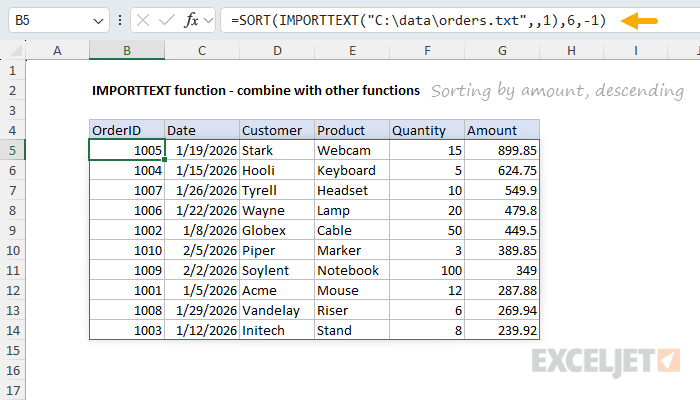This screenshot has width=700, height=400.
Task: Select column D header
Action: 277,50
